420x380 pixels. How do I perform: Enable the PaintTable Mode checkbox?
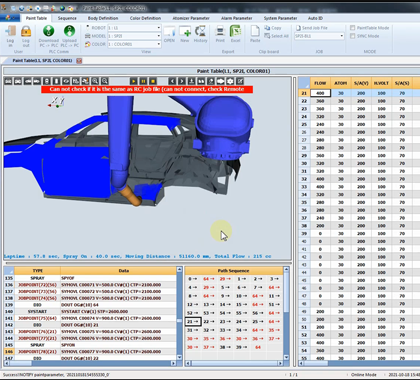pos(352,28)
